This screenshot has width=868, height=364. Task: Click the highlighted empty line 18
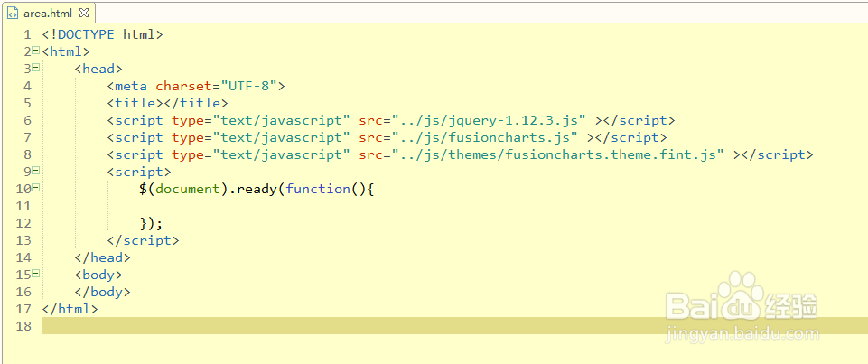coord(454,326)
